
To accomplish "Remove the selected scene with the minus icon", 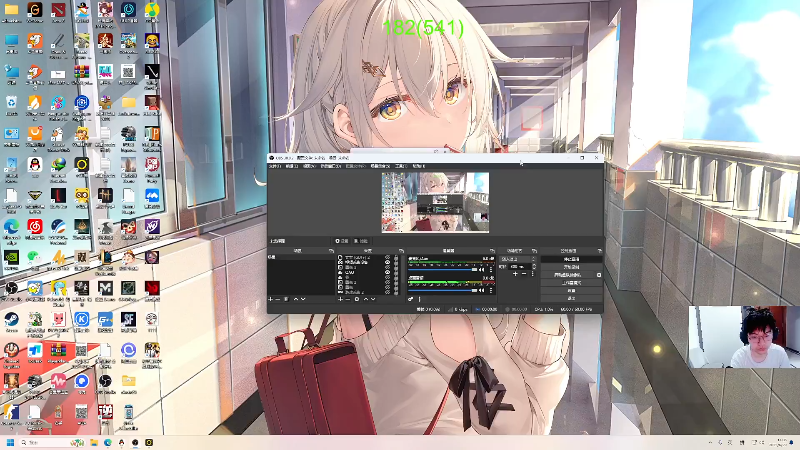I will [278, 299].
